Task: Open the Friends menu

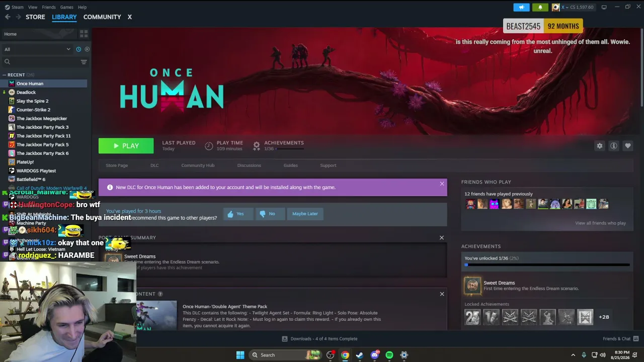Action: coord(49,7)
